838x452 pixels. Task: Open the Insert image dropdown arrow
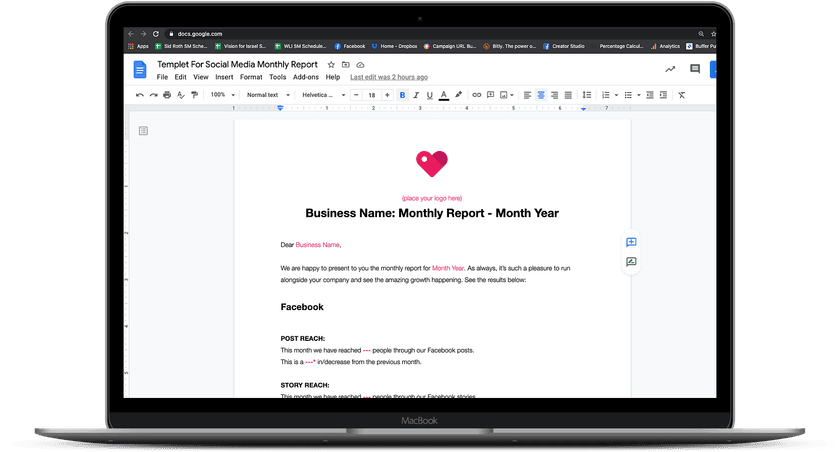(512, 95)
